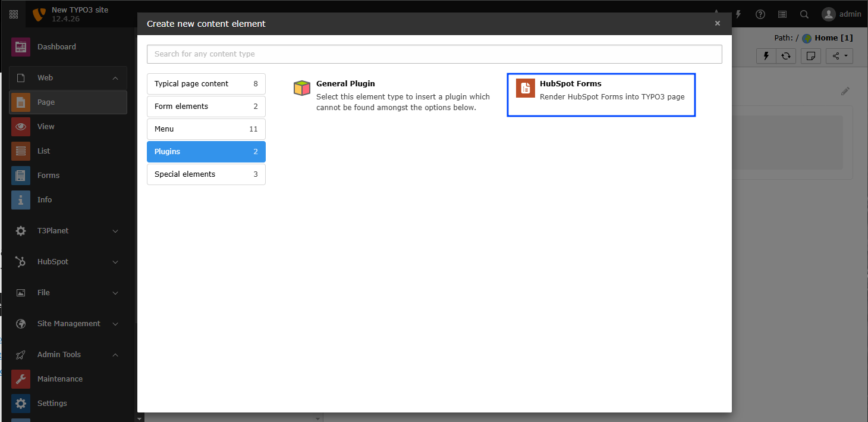Image resolution: width=868 pixels, height=422 pixels.
Task: Switch to the Menu tab
Action: 206,129
